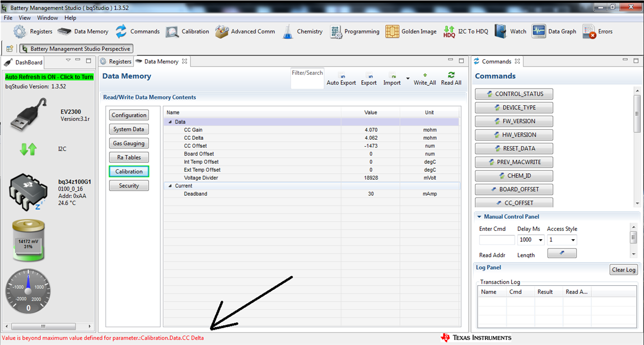Close the Commands tab
The height and width of the screenshot is (345, 644).
coord(517,61)
